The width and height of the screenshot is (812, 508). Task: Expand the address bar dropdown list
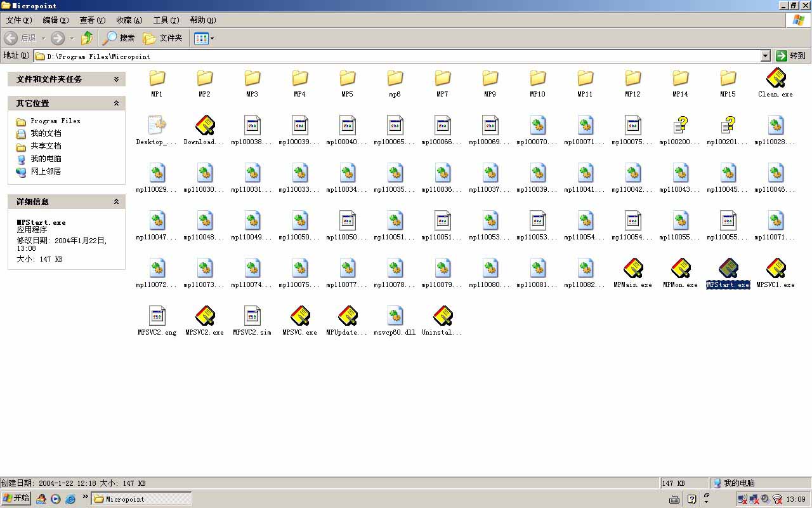click(x=765, y=56)
